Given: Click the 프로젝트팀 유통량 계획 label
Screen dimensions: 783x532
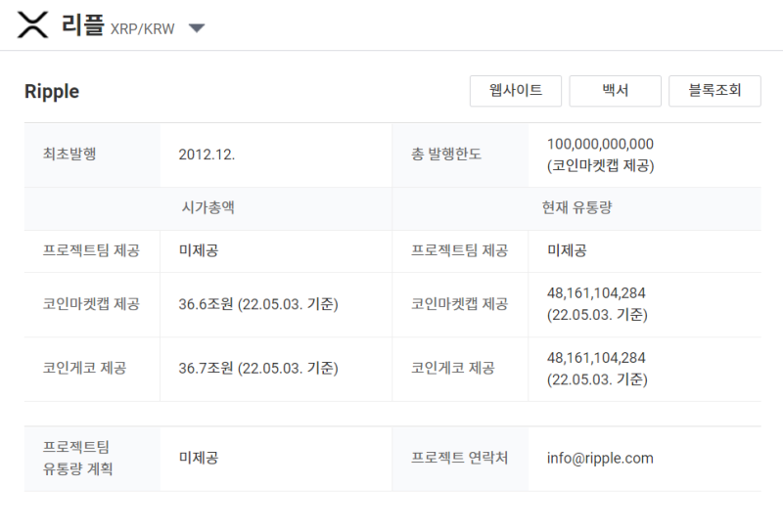Looking at the screenshot, I should tap(78, 458).
